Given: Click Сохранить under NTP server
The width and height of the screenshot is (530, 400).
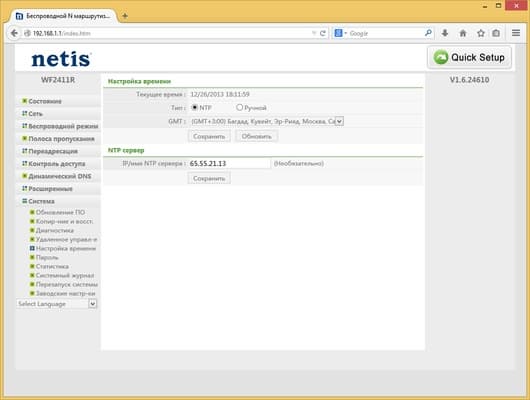Looking at the screenshot, I should coord(209,178).
